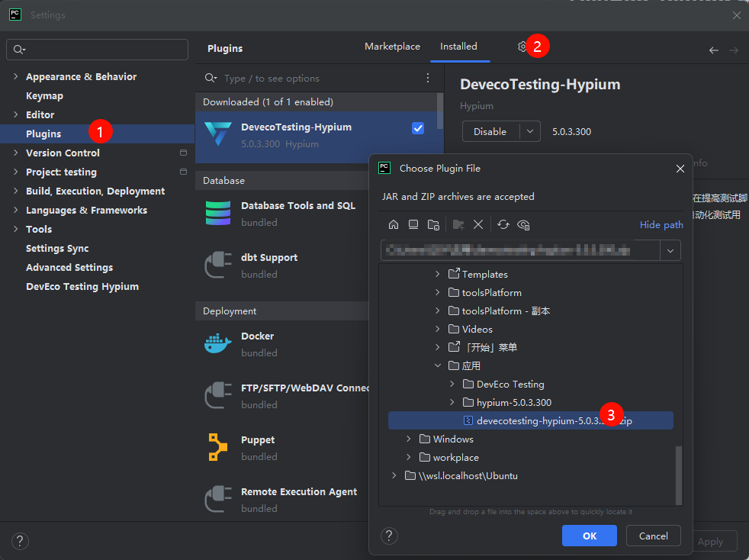Open plugin search options kebab menu
The height and width of the screenshot is (560, 749).
(428, 78)
